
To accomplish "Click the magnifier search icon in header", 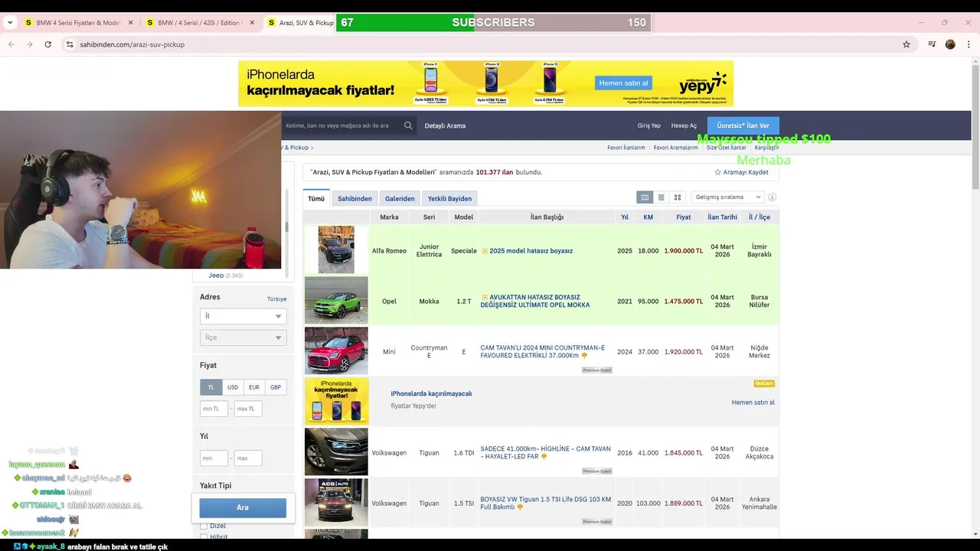I will [x=408, y=126].
